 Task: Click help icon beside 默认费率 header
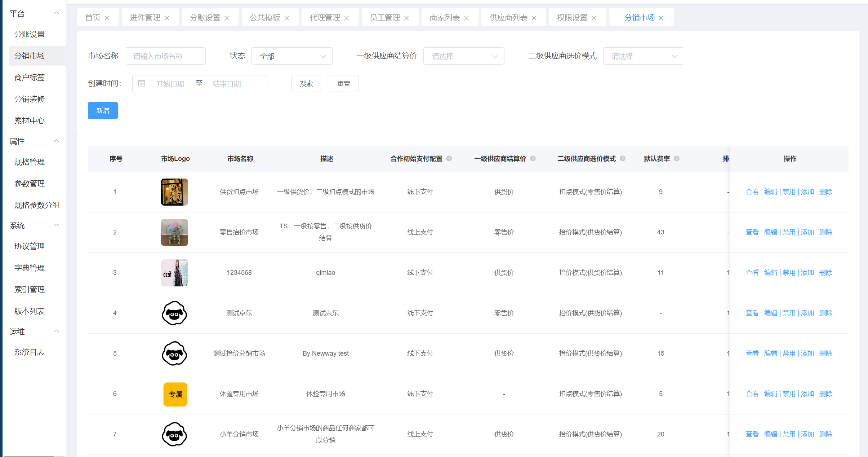tap(677, 158)
